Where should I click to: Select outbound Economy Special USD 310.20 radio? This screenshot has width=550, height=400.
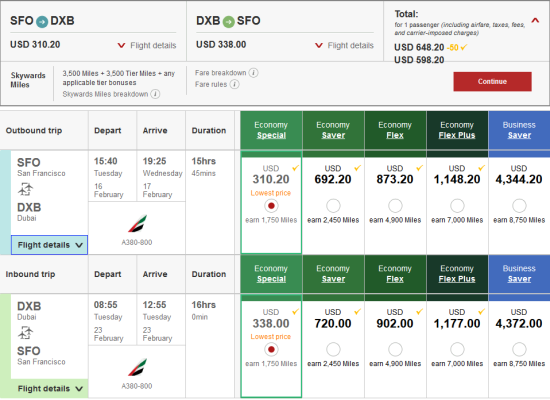pyautogui.click(x=271, y=206)
